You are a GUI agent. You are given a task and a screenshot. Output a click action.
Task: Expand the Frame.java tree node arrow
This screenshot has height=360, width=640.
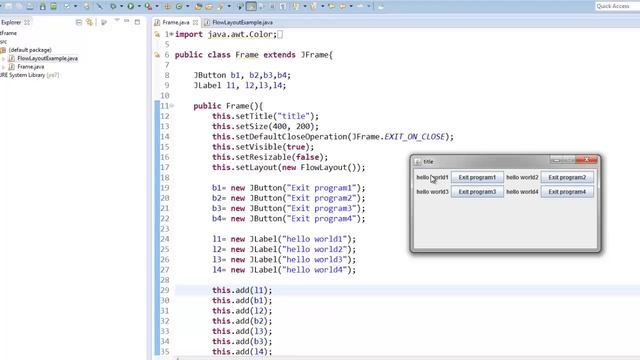click(4, 67)
